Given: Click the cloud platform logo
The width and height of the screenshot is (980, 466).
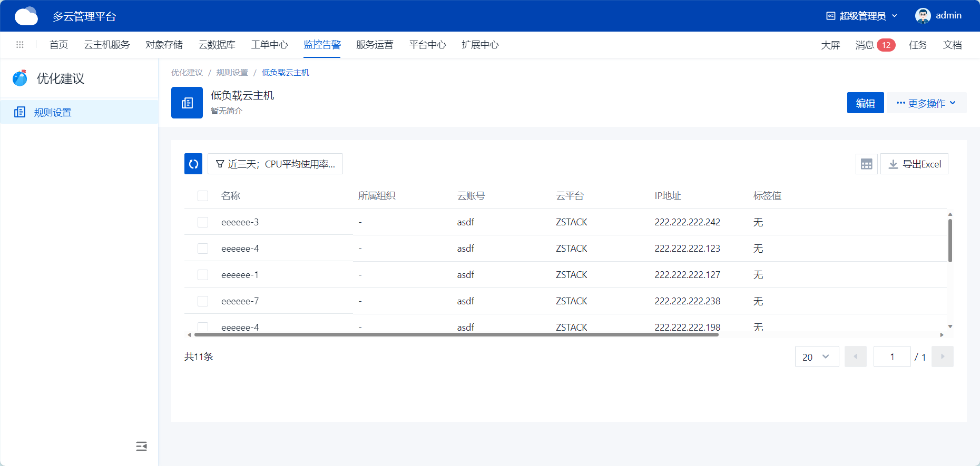Looking at the screenshot, I should (x=26, y=16).
